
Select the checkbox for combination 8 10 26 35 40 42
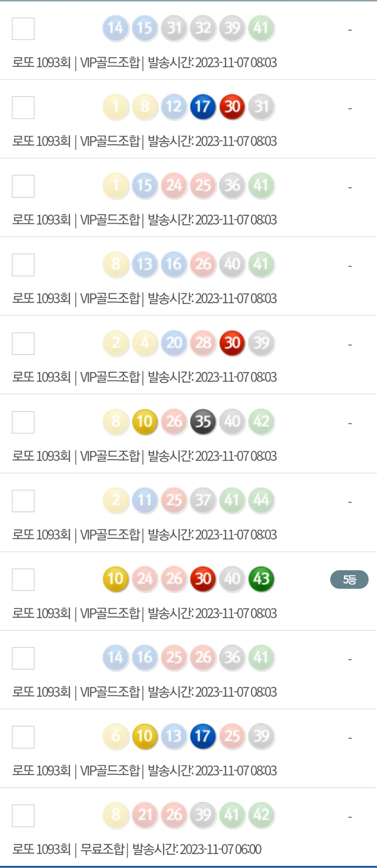[23, 422]
